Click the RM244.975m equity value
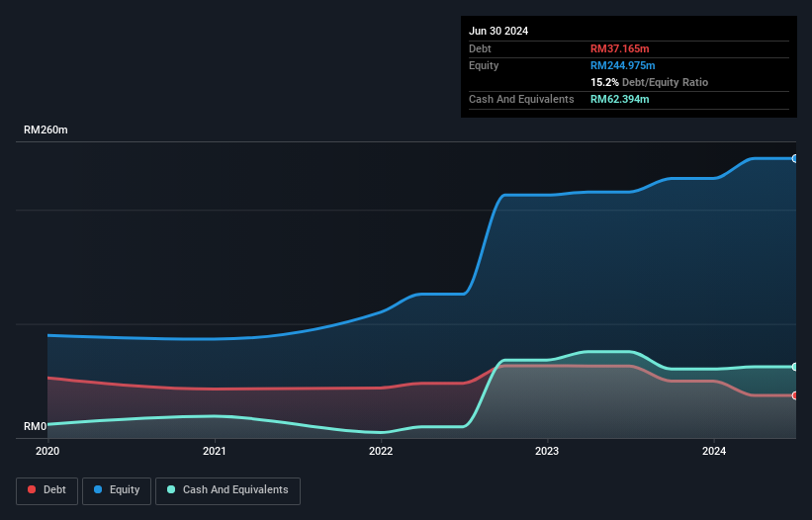 coord(622,65)
